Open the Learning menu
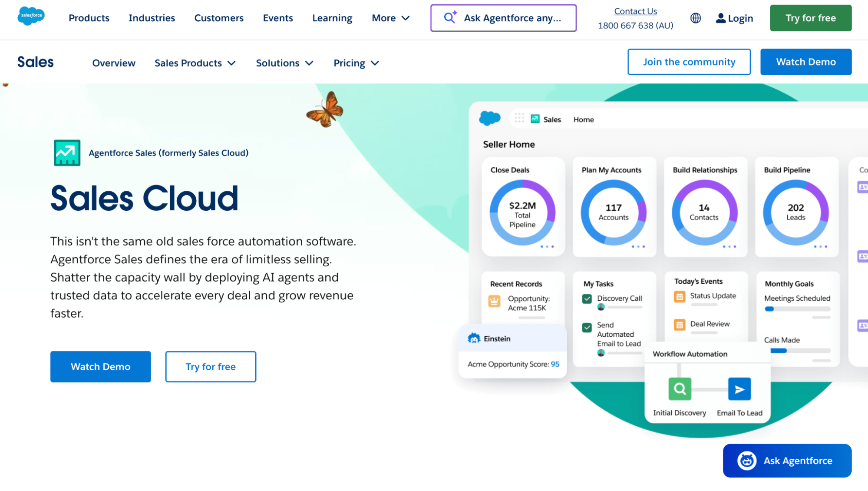 [x=332, y=18]
